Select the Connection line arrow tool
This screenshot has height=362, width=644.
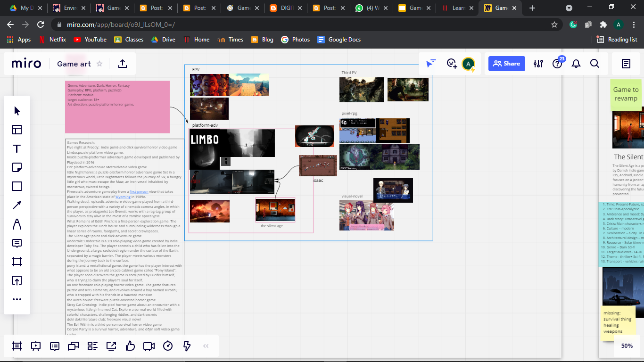click(17, 205)
